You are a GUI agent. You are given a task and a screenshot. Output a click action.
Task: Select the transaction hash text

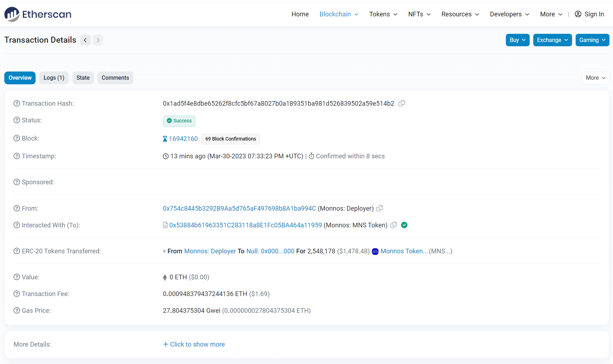click(x=278, y=104)
